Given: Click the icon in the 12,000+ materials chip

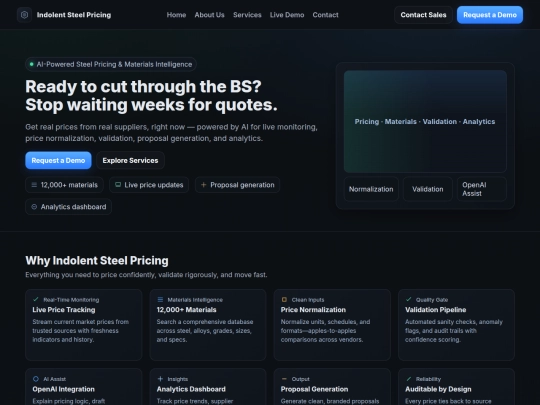Looking at the screenshot, I should 34,185.
